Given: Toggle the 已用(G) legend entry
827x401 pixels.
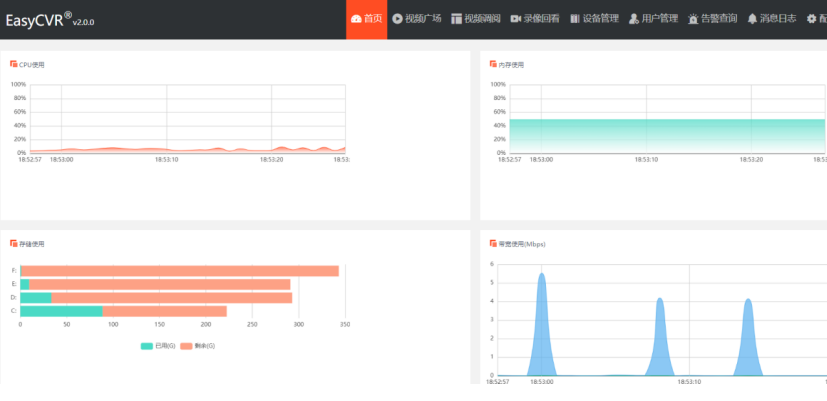Looking at the screenshot, I should 158,346.
